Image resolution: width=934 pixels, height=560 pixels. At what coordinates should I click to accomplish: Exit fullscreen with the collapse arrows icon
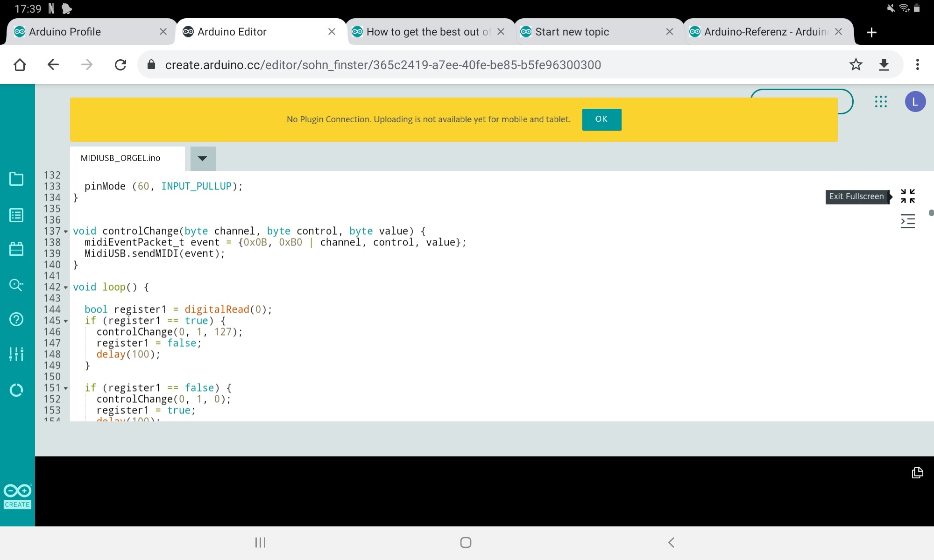[x=907, y=196]
